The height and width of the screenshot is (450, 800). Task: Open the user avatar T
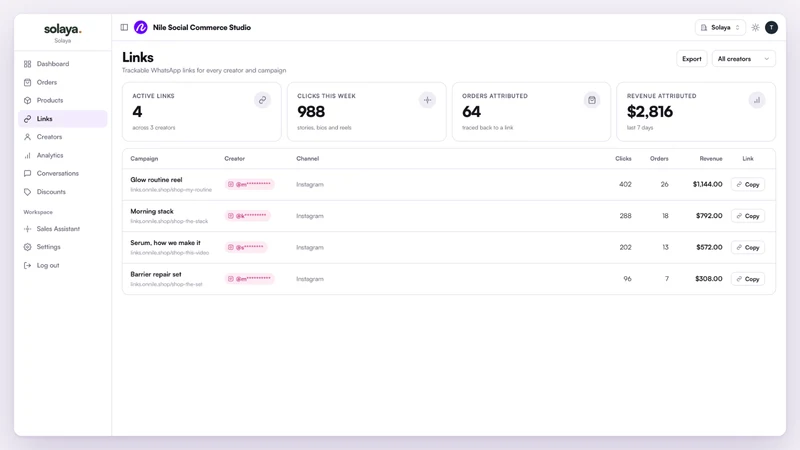(x=771, y=28)
